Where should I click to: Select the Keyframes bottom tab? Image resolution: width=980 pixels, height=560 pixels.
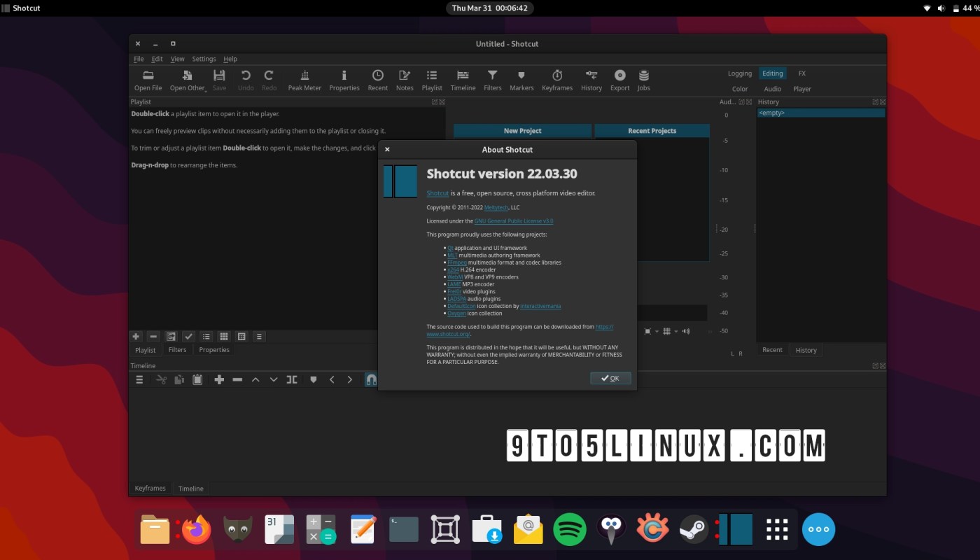pyautogui.click(x=150, y=488)
